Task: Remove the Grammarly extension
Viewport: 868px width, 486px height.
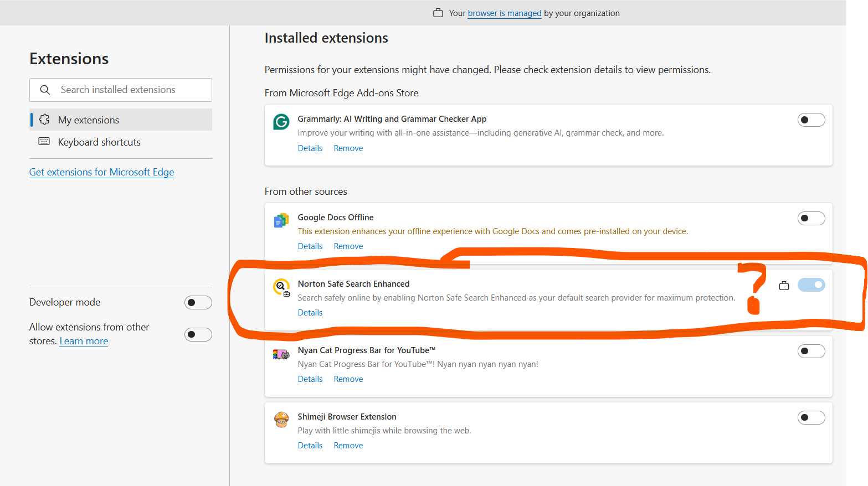Action: click(x=348, y=148)
